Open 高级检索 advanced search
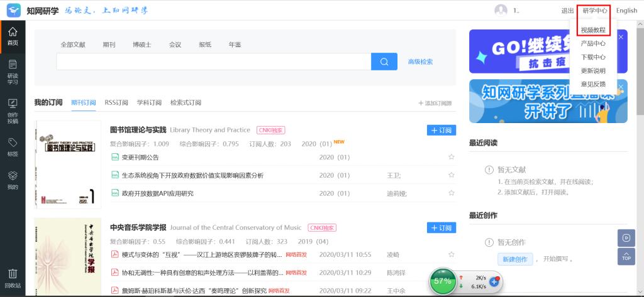Screen dimensions: 644x297 420,62
